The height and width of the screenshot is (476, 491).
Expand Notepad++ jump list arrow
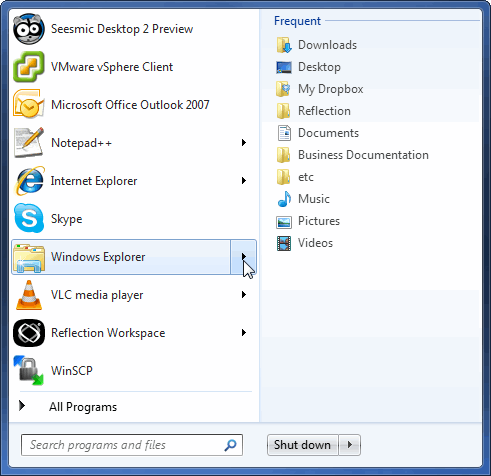tap(244, 143)
